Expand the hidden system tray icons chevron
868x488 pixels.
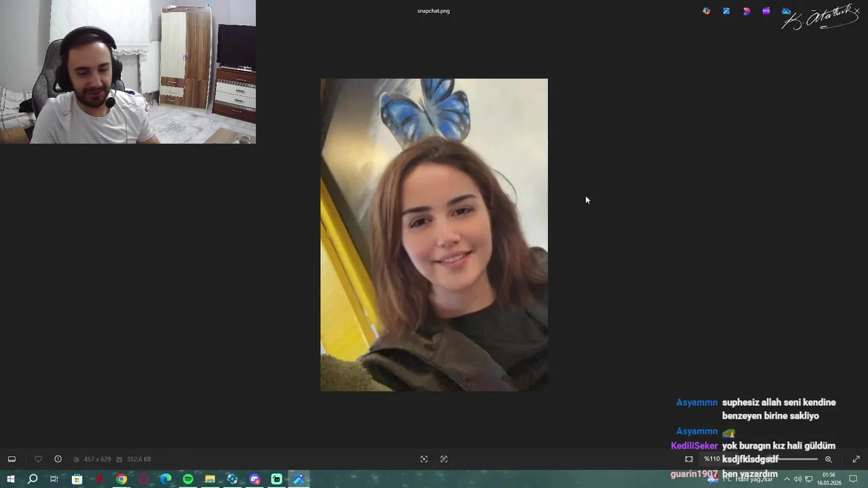(x=787, y=479)
